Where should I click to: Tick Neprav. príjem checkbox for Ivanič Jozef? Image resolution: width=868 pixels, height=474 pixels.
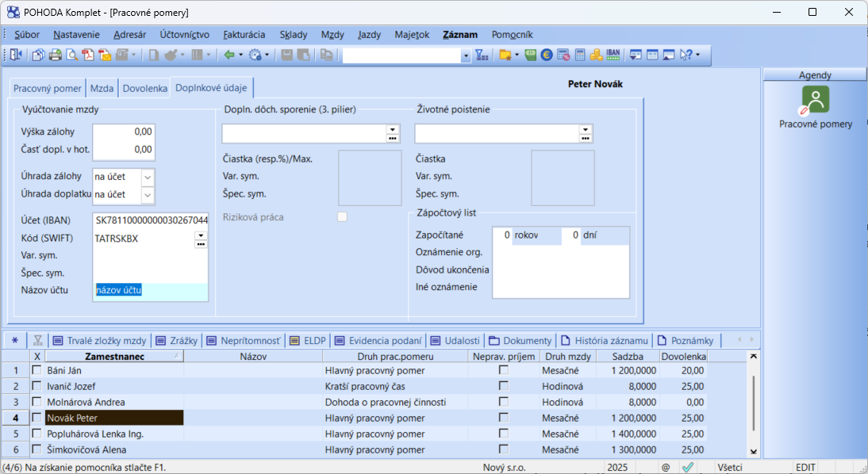click(x=503, y=386)
